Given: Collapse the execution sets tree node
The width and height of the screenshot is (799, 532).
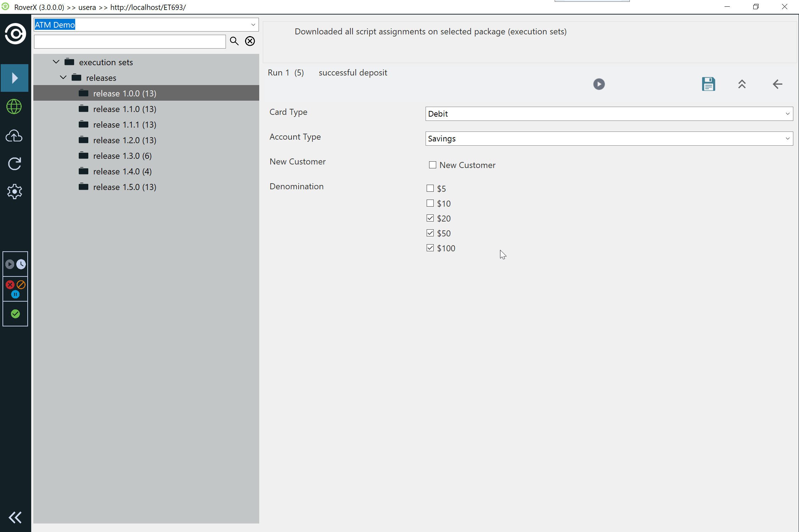Looking at the screenshot, I should pyautogui.click(x=56, y=62).
